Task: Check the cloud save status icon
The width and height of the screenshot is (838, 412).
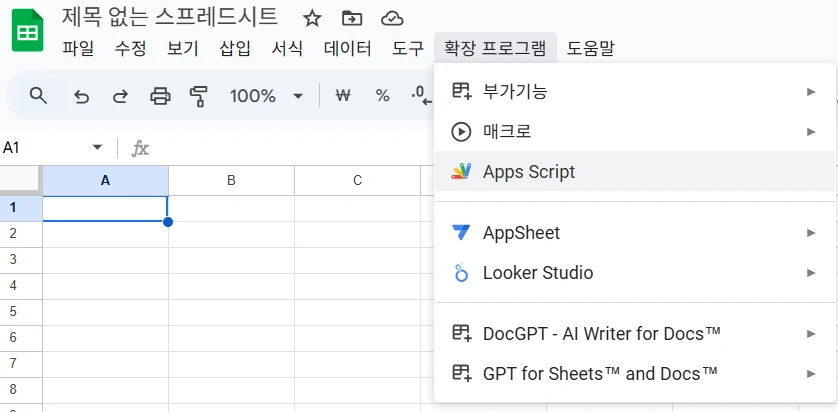Action: 393,18
